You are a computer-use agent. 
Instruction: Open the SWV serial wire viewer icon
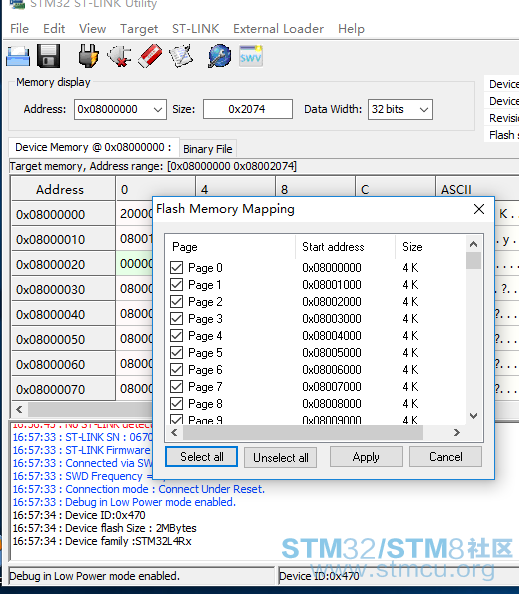(x=250, y=56)
